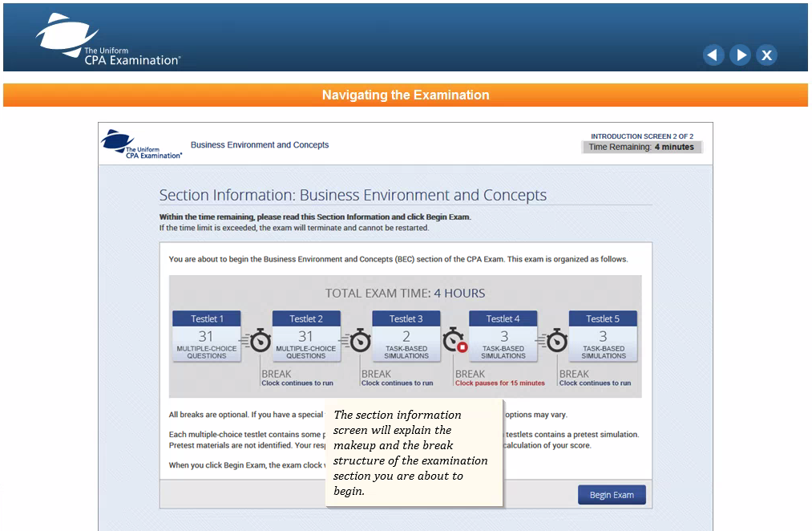Viewport: 812px width, 531px height.
Task: Click the stopwatch icon after Testlet 1
Action: (260, 341)
